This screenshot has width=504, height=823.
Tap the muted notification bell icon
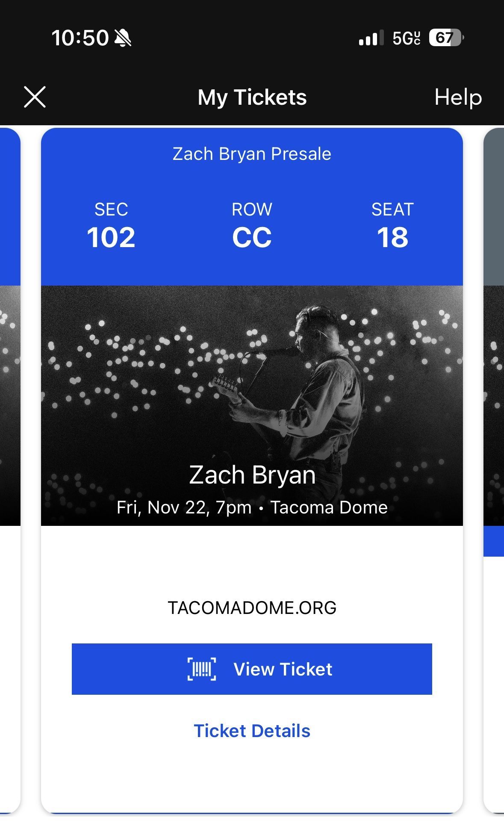click(x=123, y=38)
